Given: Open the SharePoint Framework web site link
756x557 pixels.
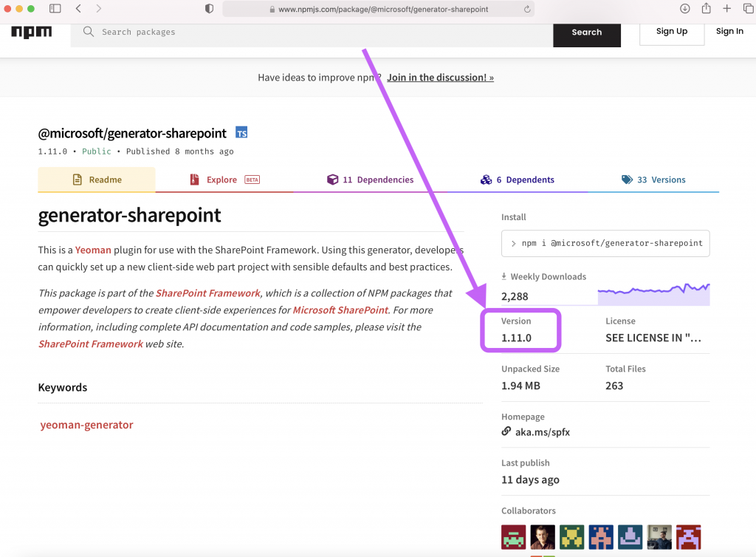Looking at the screenshot, I should point(91,344).
